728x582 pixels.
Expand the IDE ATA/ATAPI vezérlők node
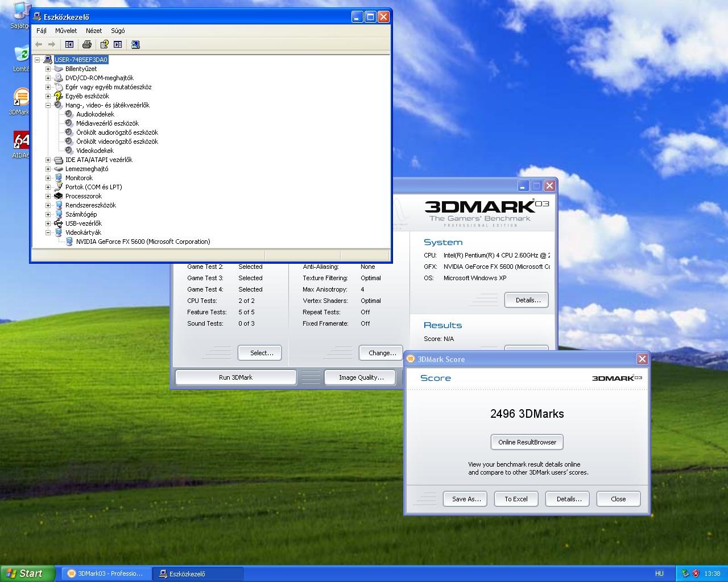click(x=48, y=160)
